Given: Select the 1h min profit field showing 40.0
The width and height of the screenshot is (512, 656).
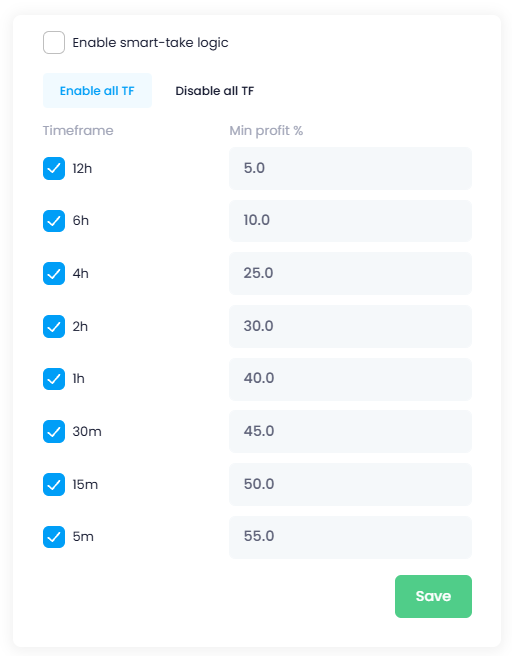Looking at the screenshot, I should click(350, 379).
